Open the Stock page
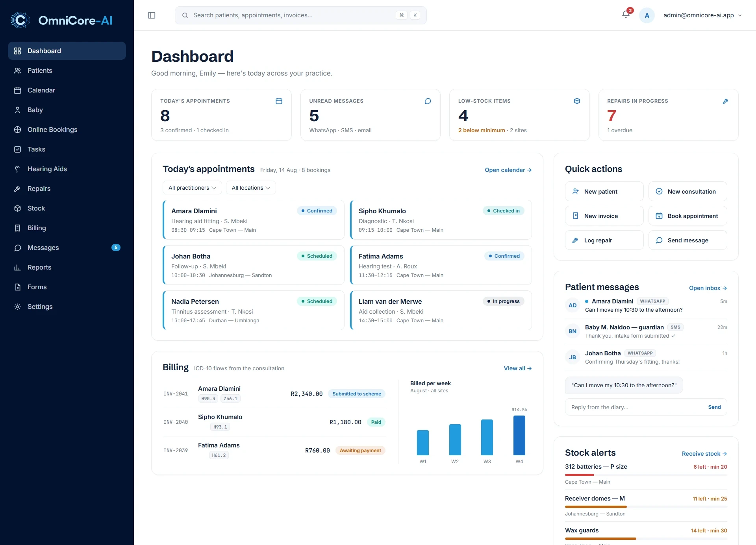 67,208
